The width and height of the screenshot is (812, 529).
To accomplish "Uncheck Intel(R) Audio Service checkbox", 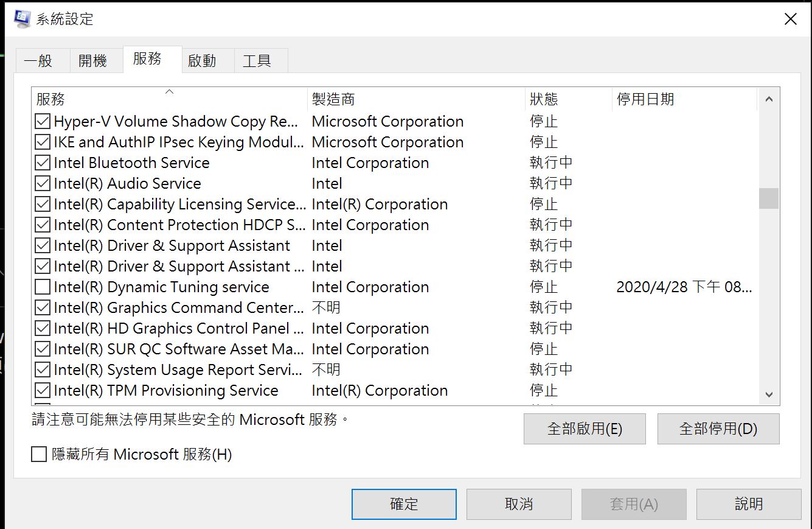I will click(x=43, y=184).
